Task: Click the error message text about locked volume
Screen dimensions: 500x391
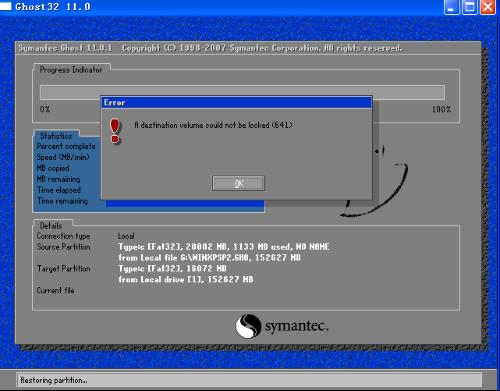Action: click(213, 125)
